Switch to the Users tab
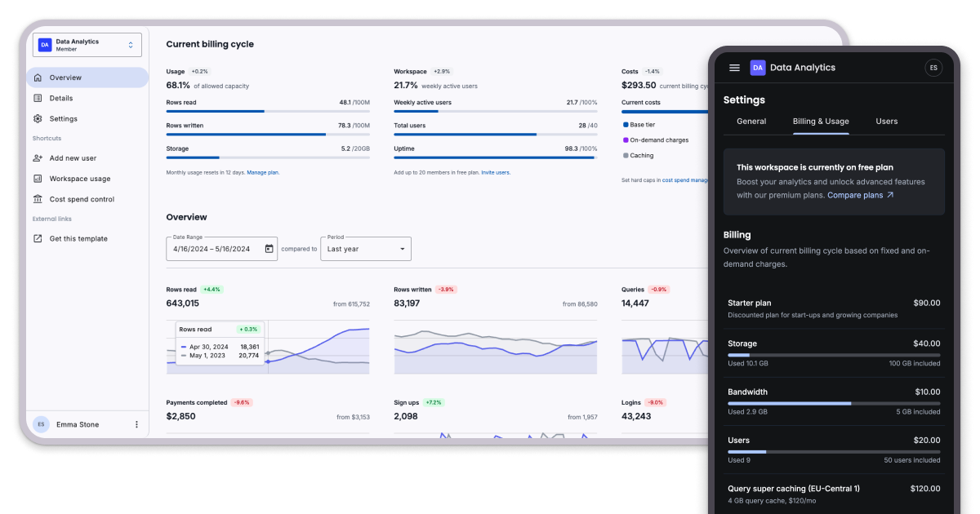Image resolution: width=980 pixels, height=514 pixels. [x=887, y=121]
